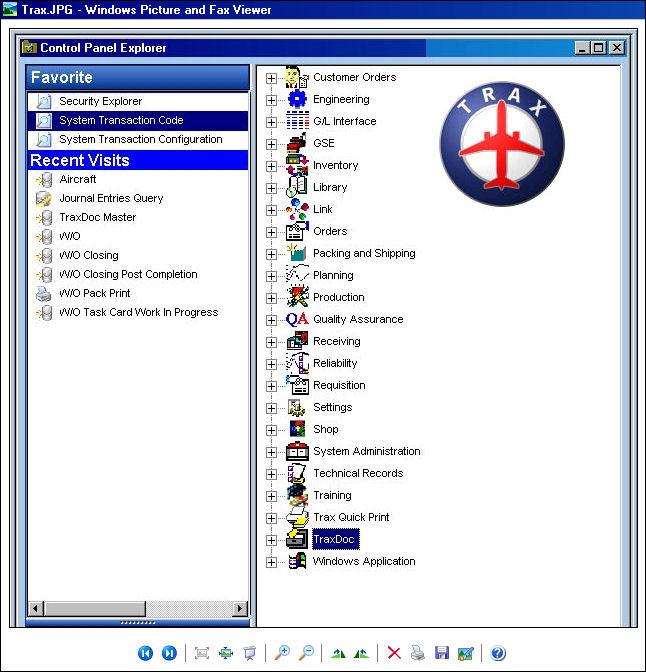Viewport: 646px width, 672px height.
Task: Open TraxDoc Master recent visit
Action: (138, 217)
